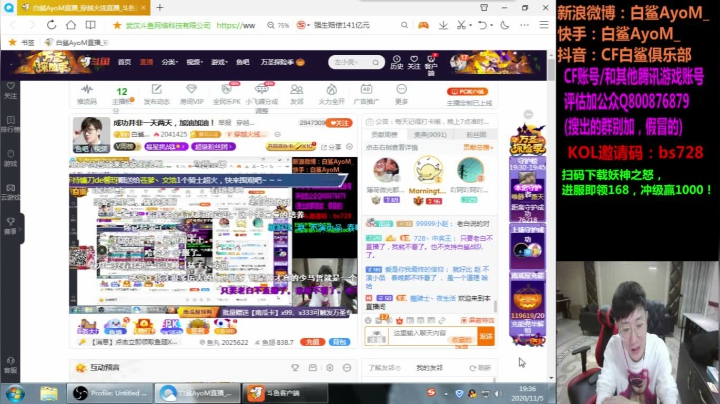
Task: Switch to OBS Profile: Untitled taskbar item
Action: point(110,393)
